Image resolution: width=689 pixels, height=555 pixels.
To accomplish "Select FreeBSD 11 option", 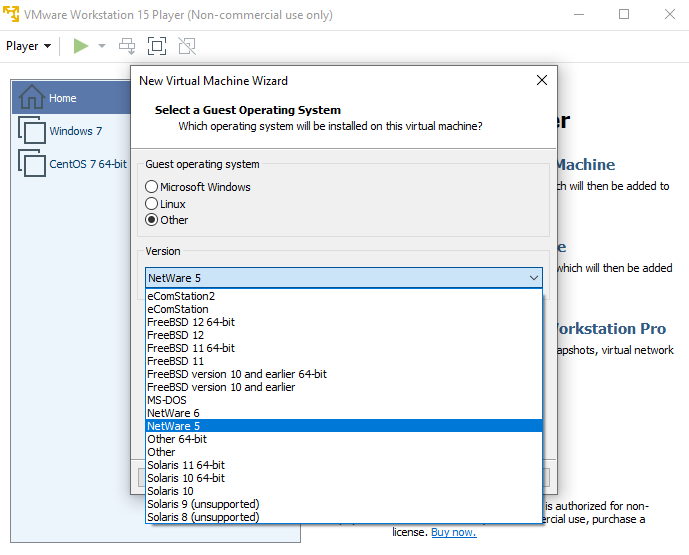I will (344, 361).
